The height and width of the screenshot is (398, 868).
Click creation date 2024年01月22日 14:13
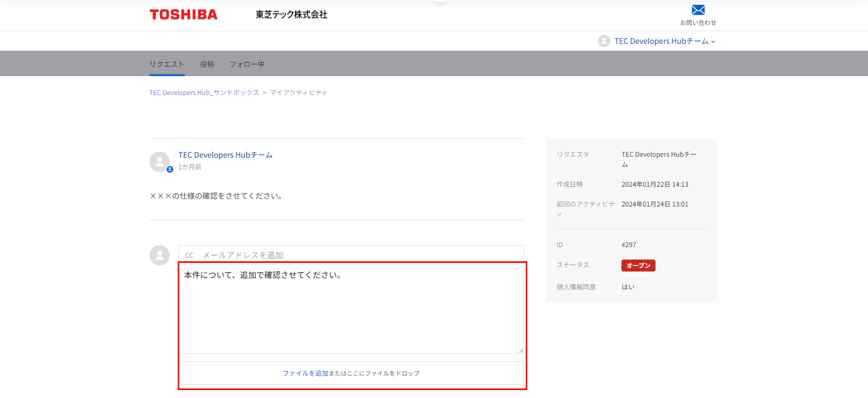coord(655,184)
